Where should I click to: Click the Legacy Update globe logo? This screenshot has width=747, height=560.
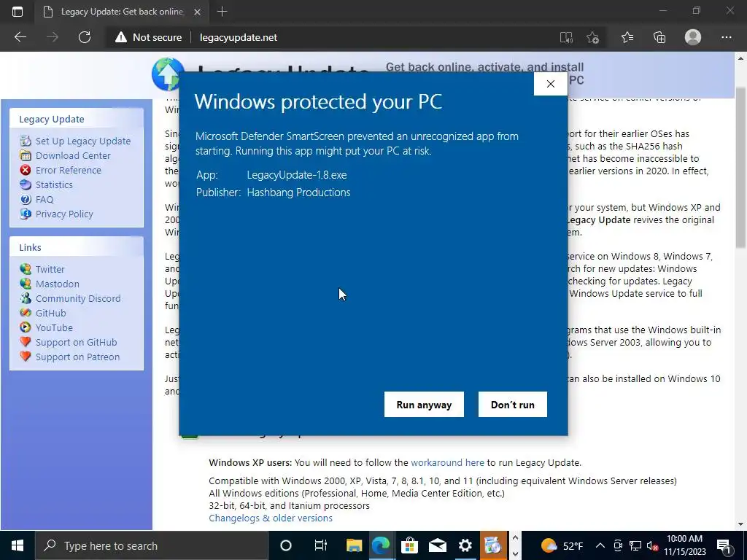pos(167,74)
